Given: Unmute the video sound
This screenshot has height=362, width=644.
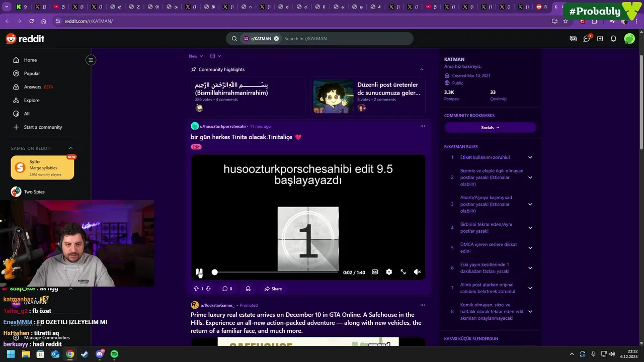Looking at the screenshot, I should pos(417,272).
